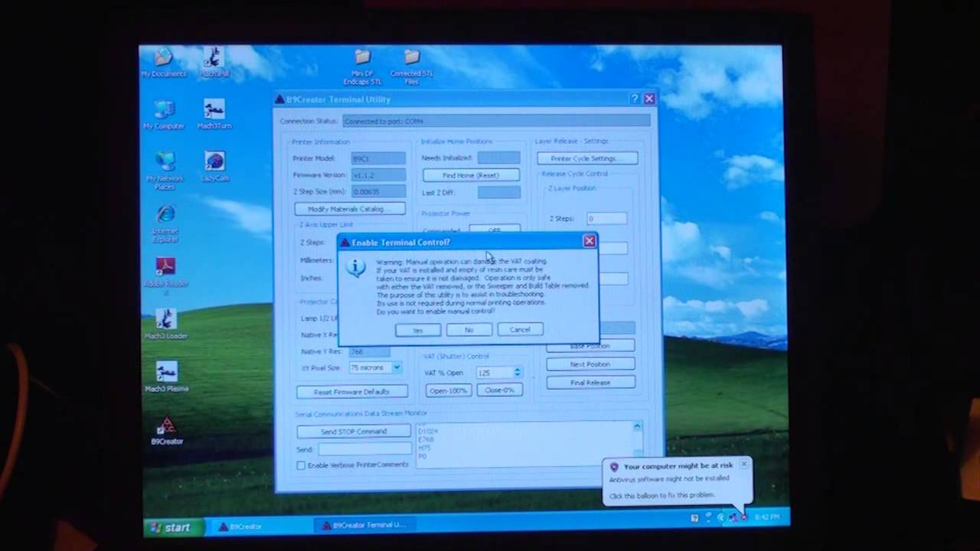Click Yes to enable manual control

point(418,330)
